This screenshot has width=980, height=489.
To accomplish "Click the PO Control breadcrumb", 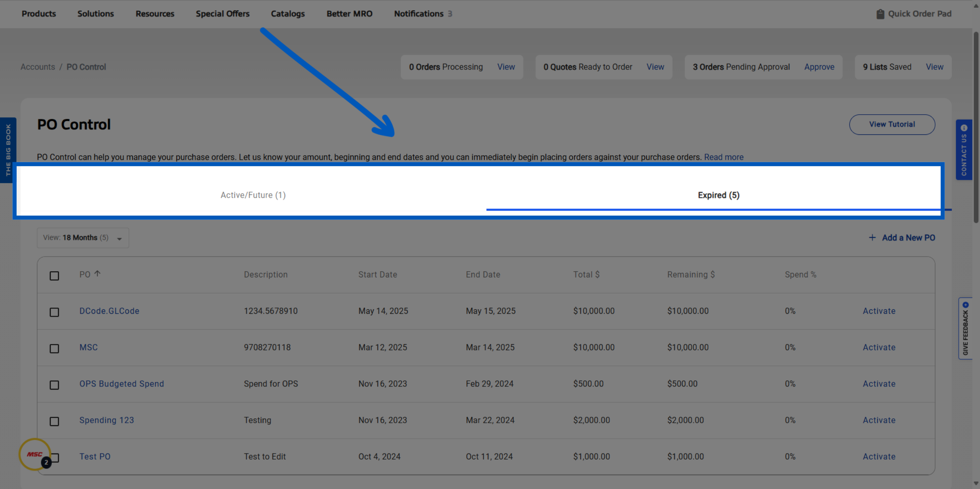I will coord(86,67).
